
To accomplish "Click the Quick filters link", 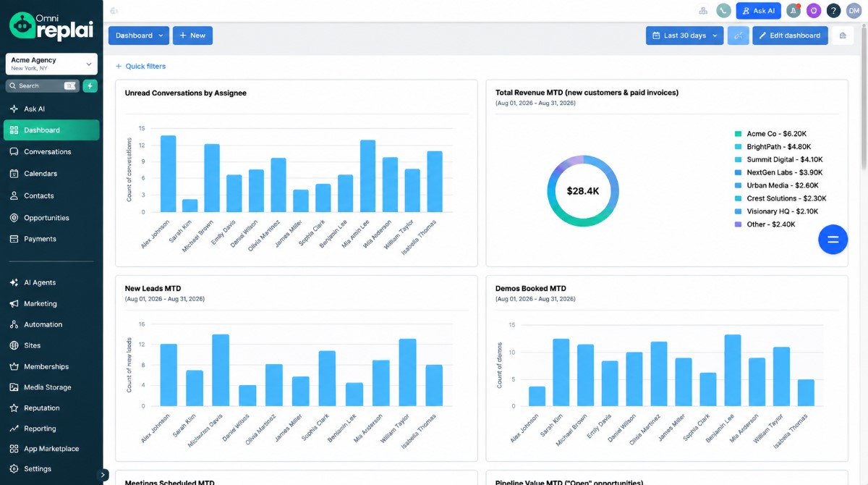I will coord(140,66).
